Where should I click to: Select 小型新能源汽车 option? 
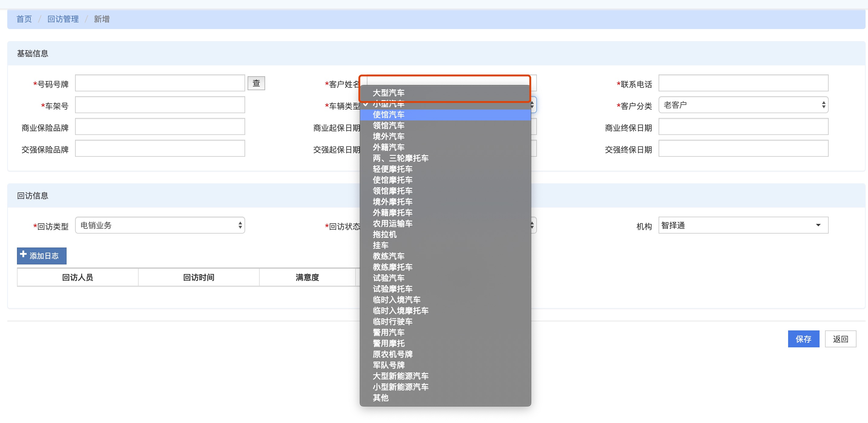(400, 387)
